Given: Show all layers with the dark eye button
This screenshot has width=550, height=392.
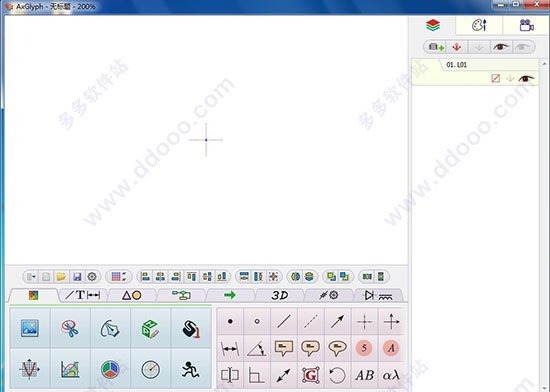Looking at the screenshot, I should tap(501, 47).
